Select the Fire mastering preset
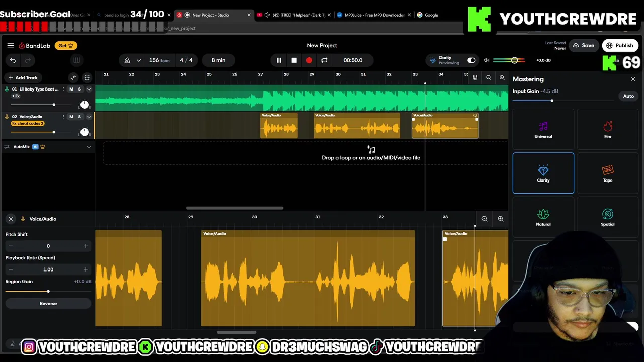Image resolution: width=644 pixels, height=362 pixels. pyautogui.click(x=608, y=129)
